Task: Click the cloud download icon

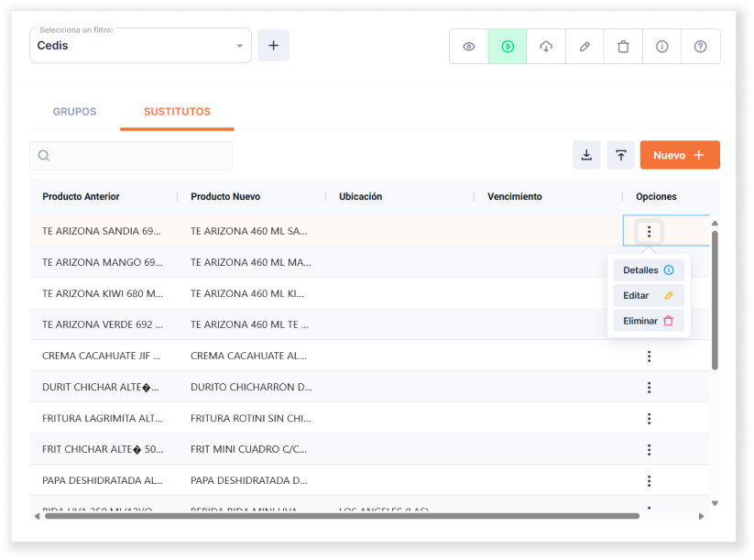Action: (546, 46)
